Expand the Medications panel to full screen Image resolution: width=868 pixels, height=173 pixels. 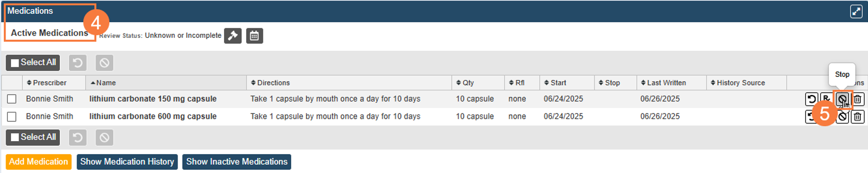coord(856,11)
